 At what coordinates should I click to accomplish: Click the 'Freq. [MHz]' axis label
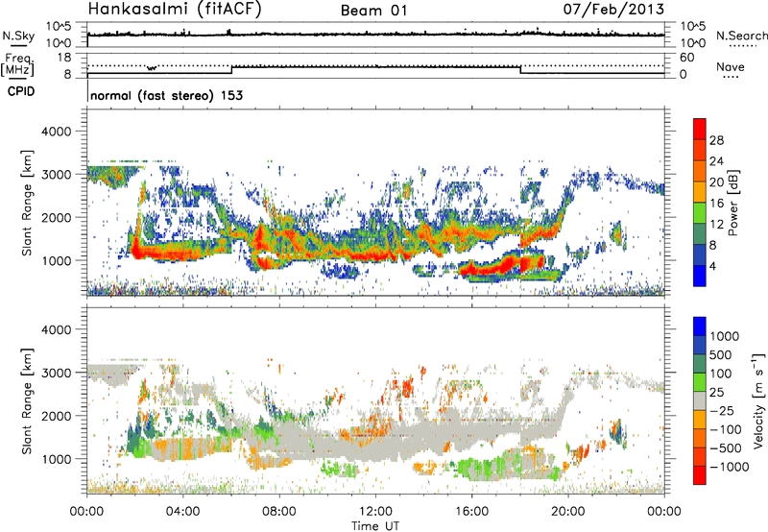(x=17, y=65)
